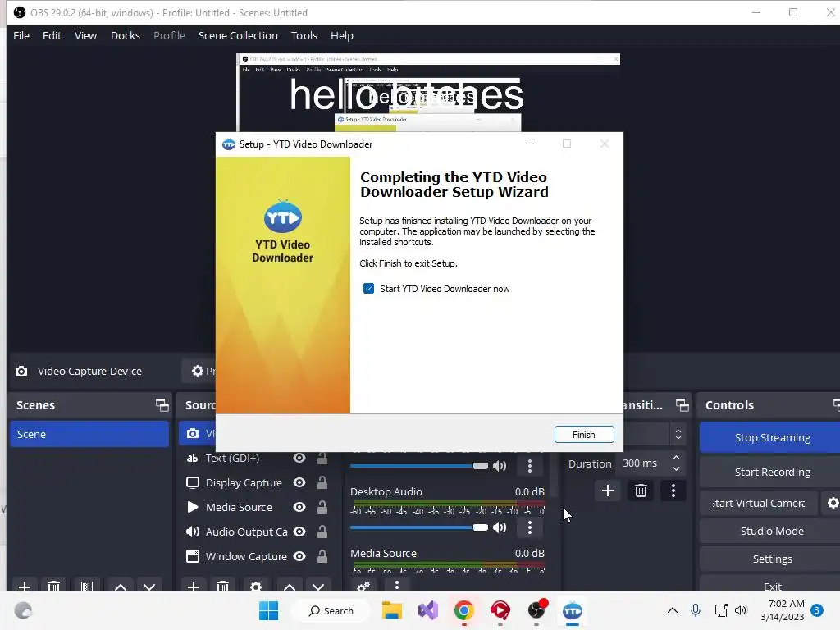Click the taskbar Search box

pyautogui.click(x=331, y=610)
